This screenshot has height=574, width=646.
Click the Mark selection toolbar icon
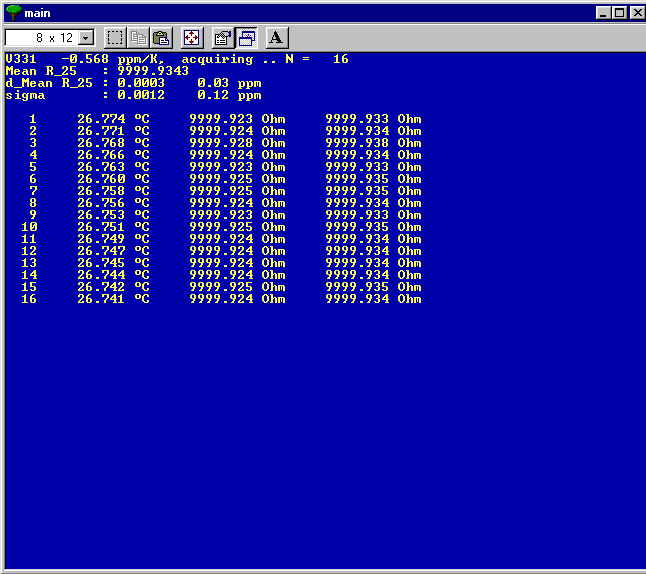pos(116,38)
